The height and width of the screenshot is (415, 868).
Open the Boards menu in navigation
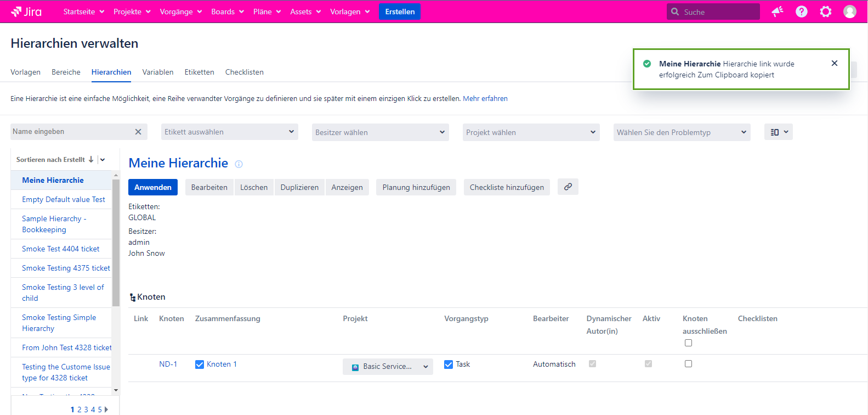(227, 12)
